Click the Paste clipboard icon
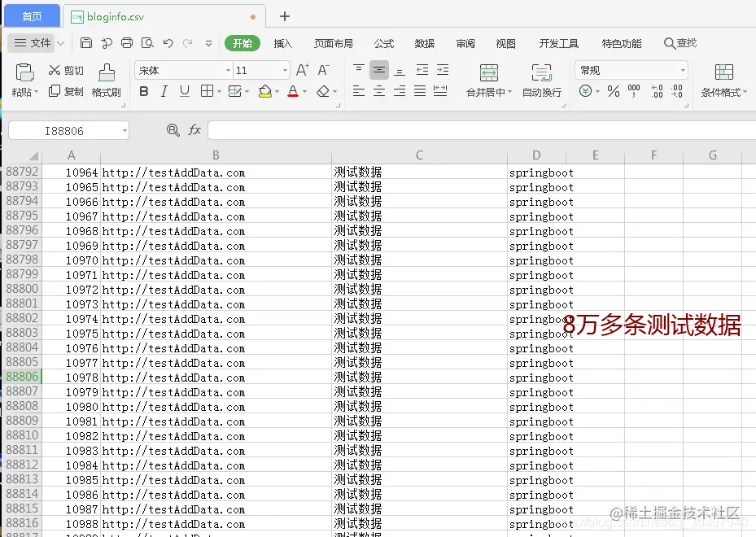The height and width of the screenshot is (537, 756). [x=24, y=72]
